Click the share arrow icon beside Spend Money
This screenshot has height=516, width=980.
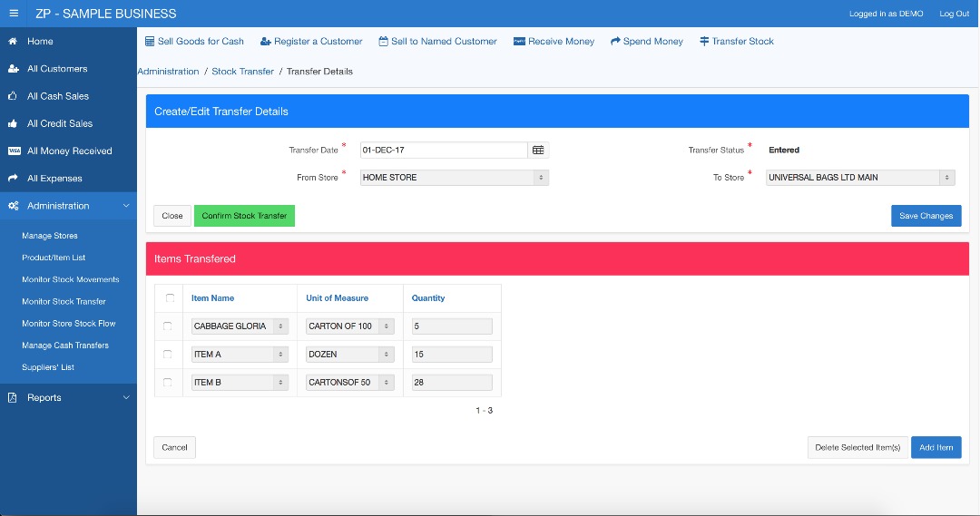(x=615, y=41)
